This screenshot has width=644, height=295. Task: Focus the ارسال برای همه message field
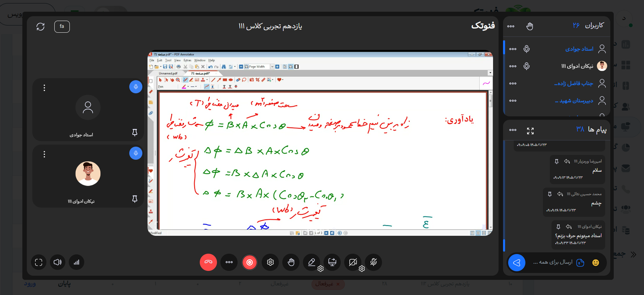coord(553,262)
